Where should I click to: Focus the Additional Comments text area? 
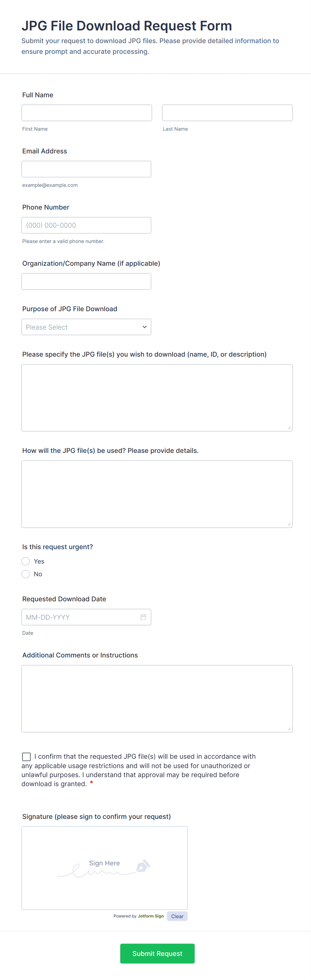(157, 699)
